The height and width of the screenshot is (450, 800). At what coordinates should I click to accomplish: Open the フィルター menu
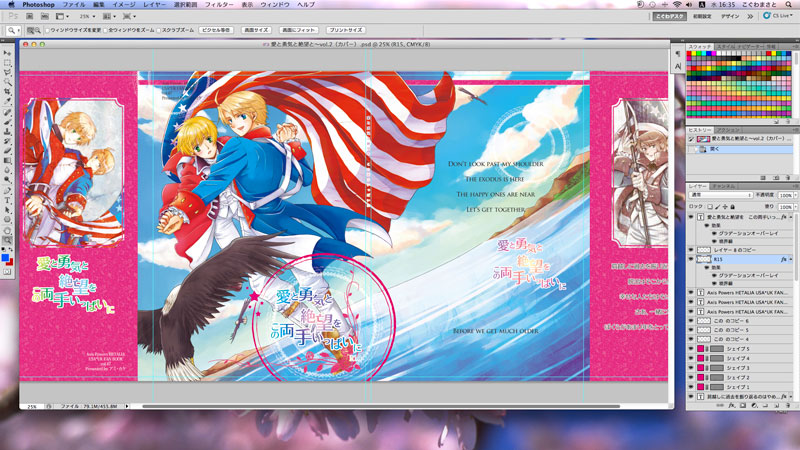pos(219,5)
